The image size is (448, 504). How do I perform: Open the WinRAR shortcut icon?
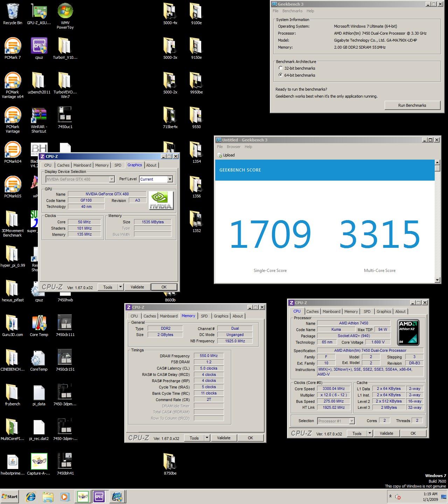pyautogui.click(x=39, y=120)
